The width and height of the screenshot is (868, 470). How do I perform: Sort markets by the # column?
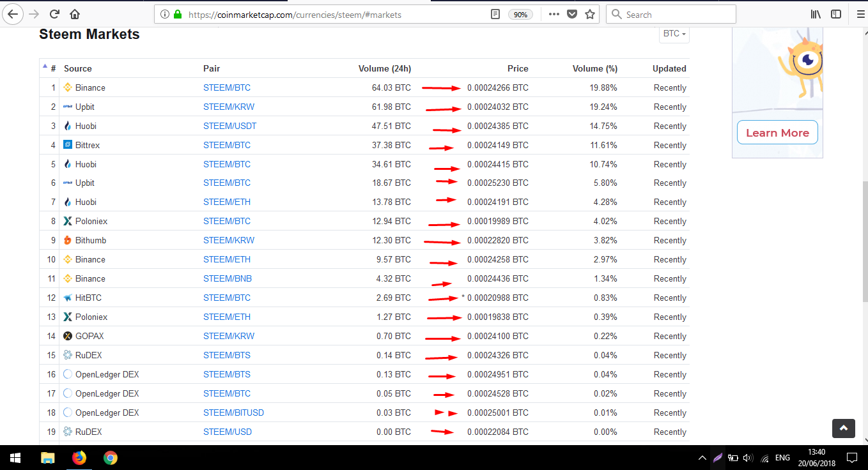pyautogui.click(x=53, y=68)
